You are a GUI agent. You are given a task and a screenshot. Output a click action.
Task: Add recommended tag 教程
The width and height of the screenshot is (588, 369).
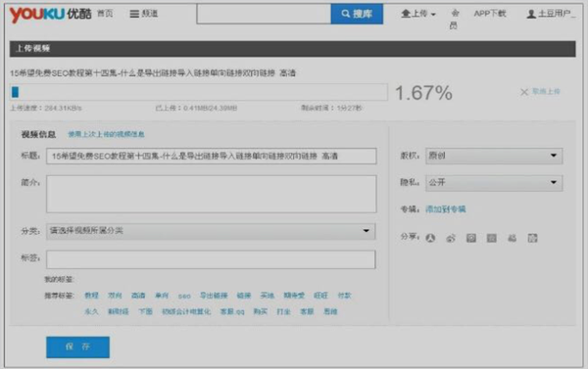(91, 296)
